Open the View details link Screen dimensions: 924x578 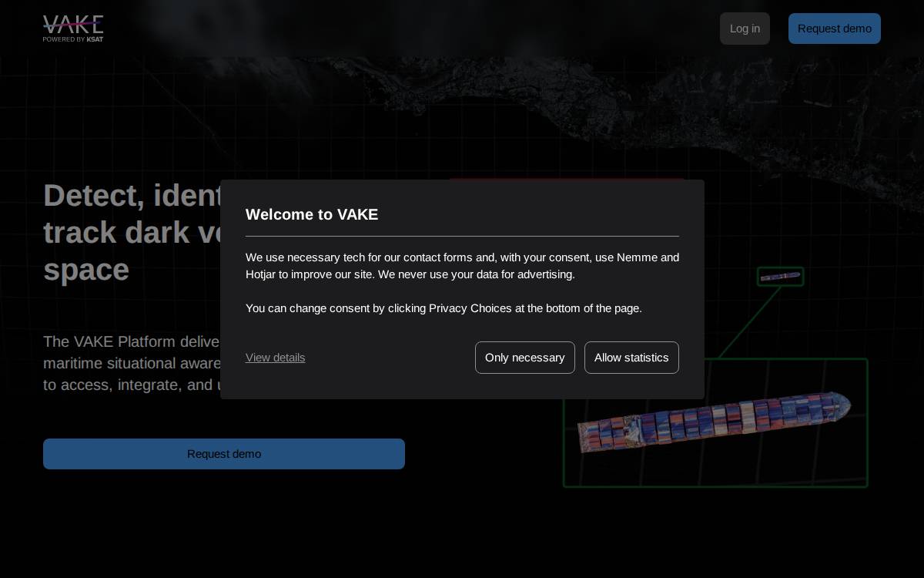coord(275,358)
